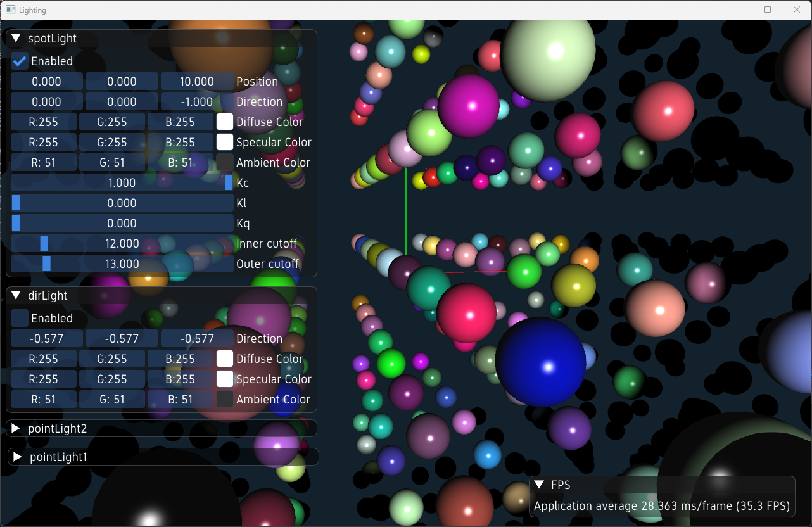Click dirLight Ambient Color R: 51 field
Image resolution: width=812 pixels, height=527 pixels.
[44, 400]
